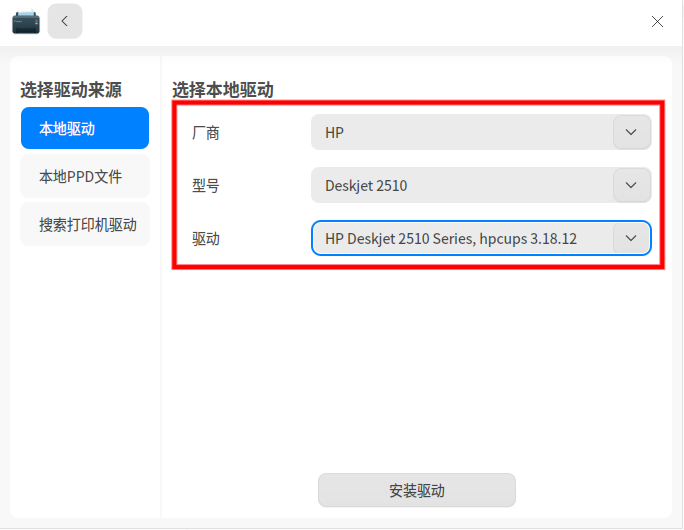684x530 pixels.
Task: Click the 厂商 label
Action: [205, 133]
